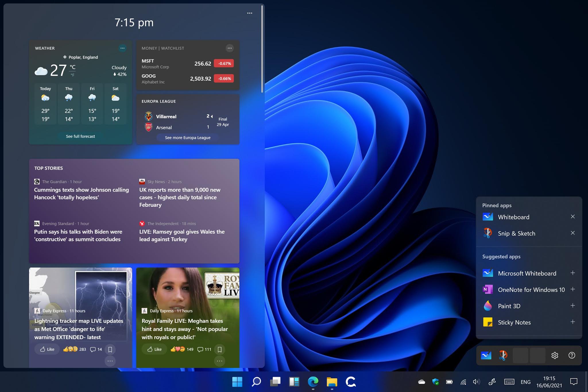
Task: Add Paint 3D to pinned apps
Action: [572, 306]
